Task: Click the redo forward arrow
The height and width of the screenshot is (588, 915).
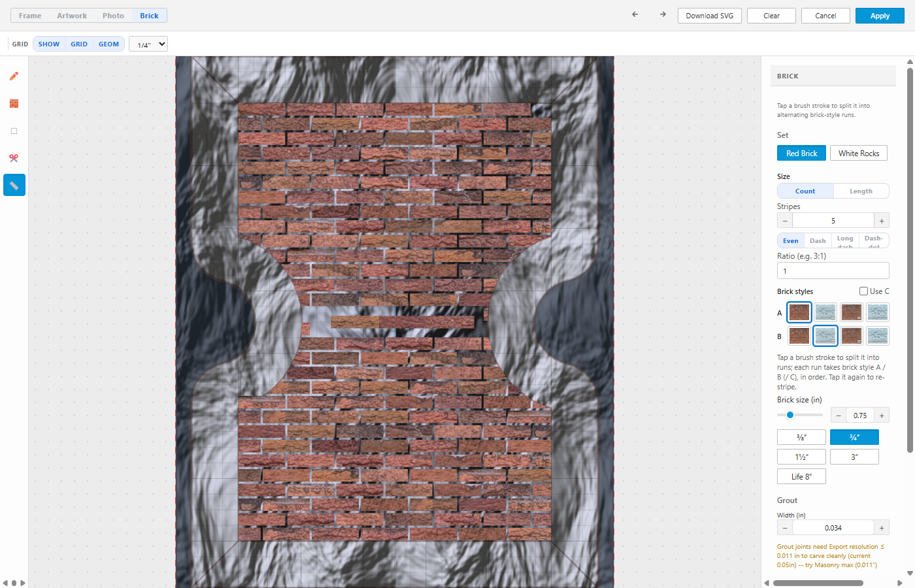Action: tap(663, 14)
